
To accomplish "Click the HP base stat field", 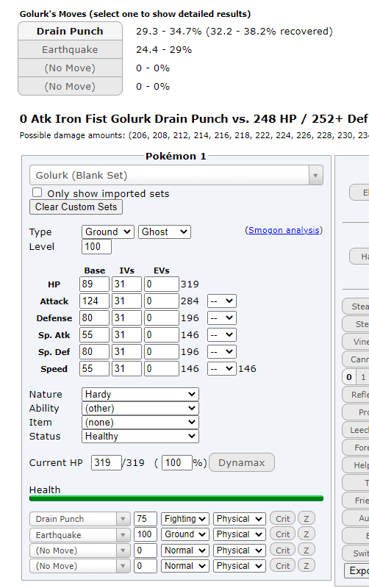I will [94, 284].
